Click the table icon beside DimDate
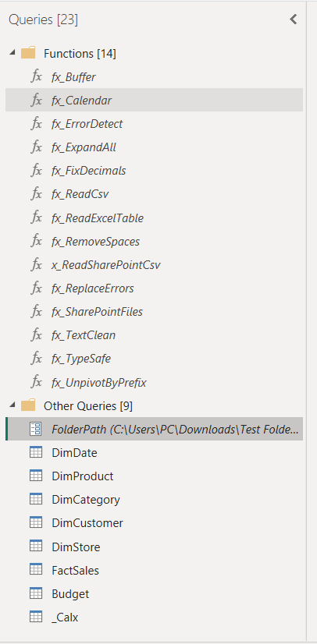This screenshot has height=644, width=317. point(36,453)
